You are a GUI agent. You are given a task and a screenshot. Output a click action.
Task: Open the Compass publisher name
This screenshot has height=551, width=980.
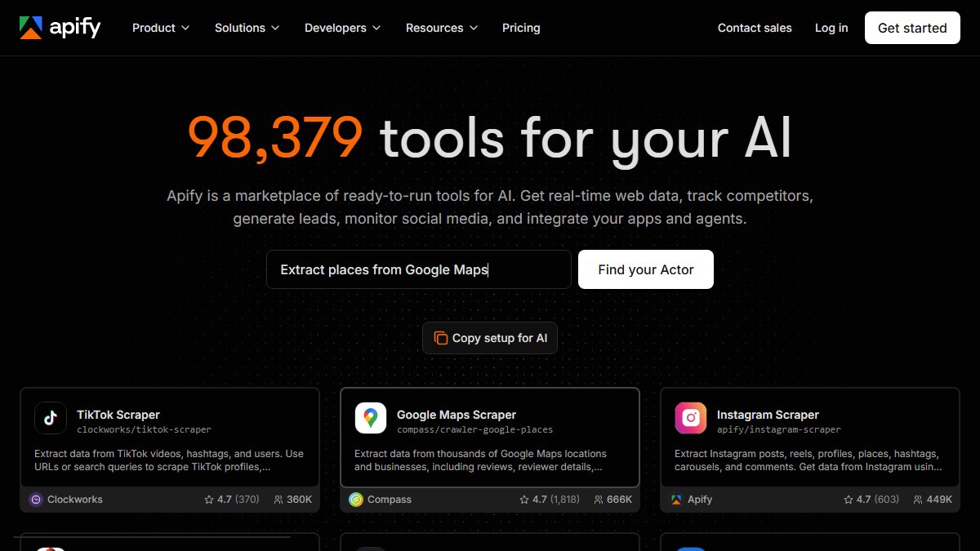(x=390, y=500)
